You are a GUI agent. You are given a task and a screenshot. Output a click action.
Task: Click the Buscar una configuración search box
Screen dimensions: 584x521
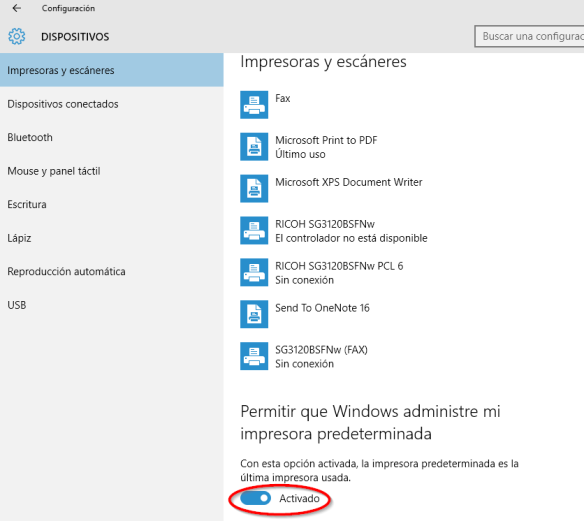click(x=529, y=36)
